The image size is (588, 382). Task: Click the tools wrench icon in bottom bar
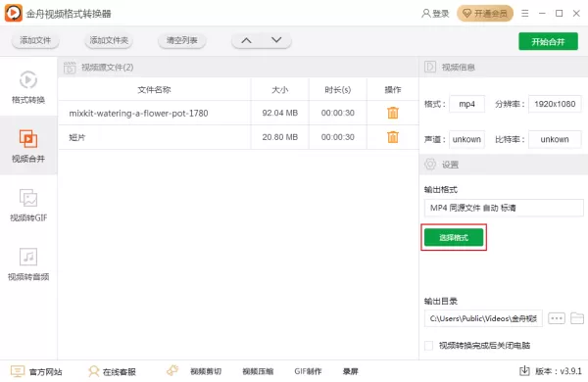[172, 370]
